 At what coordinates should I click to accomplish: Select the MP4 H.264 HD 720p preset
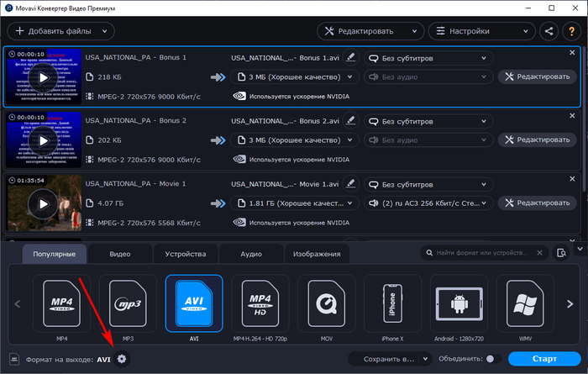pos(260,303)
